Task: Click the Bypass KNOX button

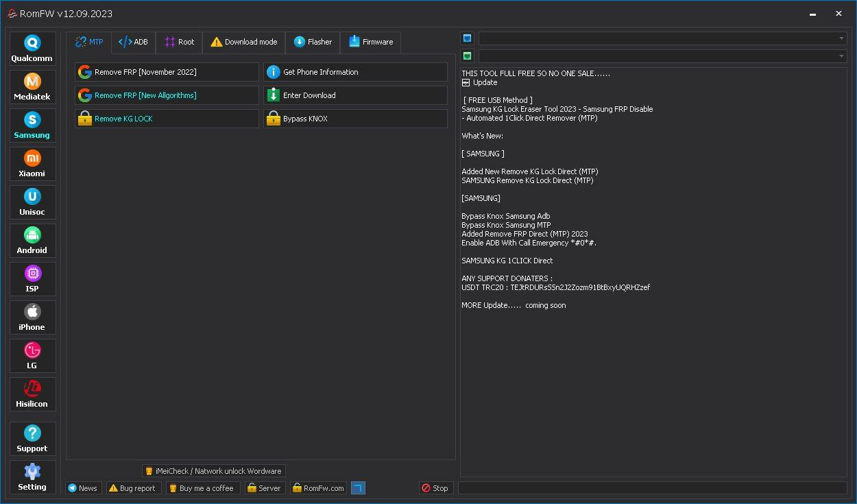Action: (x=355, y=119)
